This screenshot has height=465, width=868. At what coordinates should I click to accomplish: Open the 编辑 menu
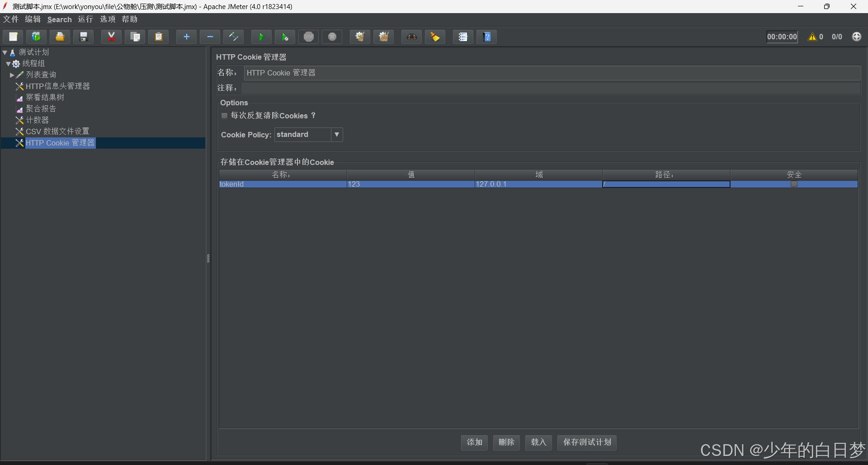(x=33, y=19)
